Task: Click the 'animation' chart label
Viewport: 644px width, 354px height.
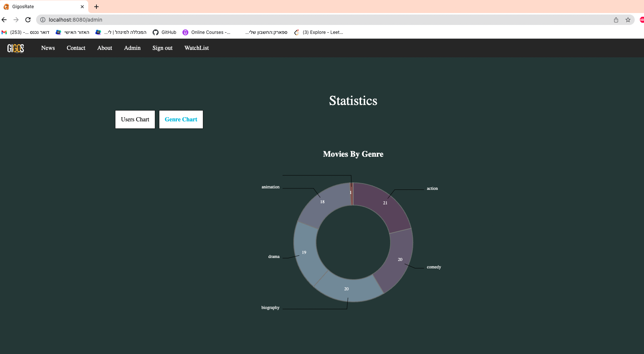Action: pos(271,187)
